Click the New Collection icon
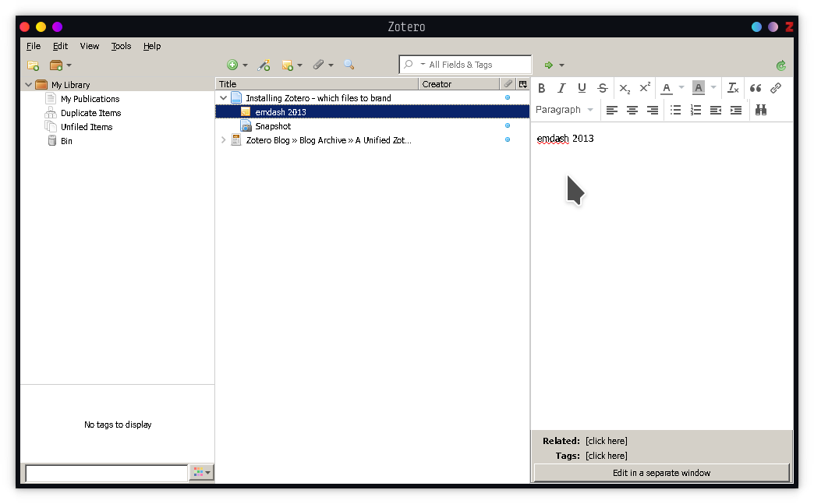Image resolution: width=814 pixels, height=504 pixels. click(x=33, y=65)
